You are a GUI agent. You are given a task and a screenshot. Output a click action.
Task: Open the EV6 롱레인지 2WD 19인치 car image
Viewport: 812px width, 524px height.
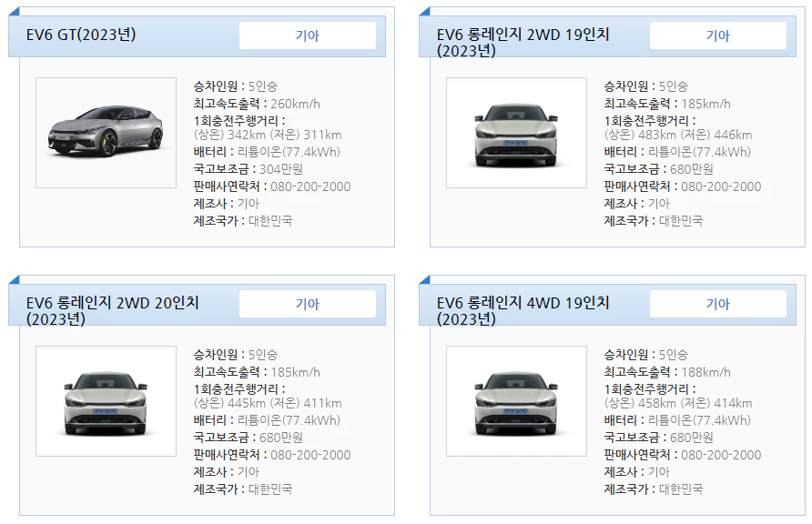[x=516, y=133]
